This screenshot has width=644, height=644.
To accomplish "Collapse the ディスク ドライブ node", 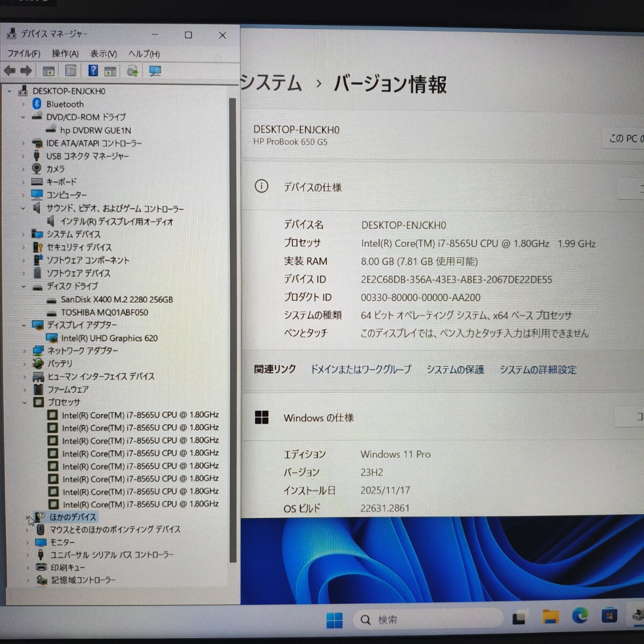I will [x=24, y=287].
